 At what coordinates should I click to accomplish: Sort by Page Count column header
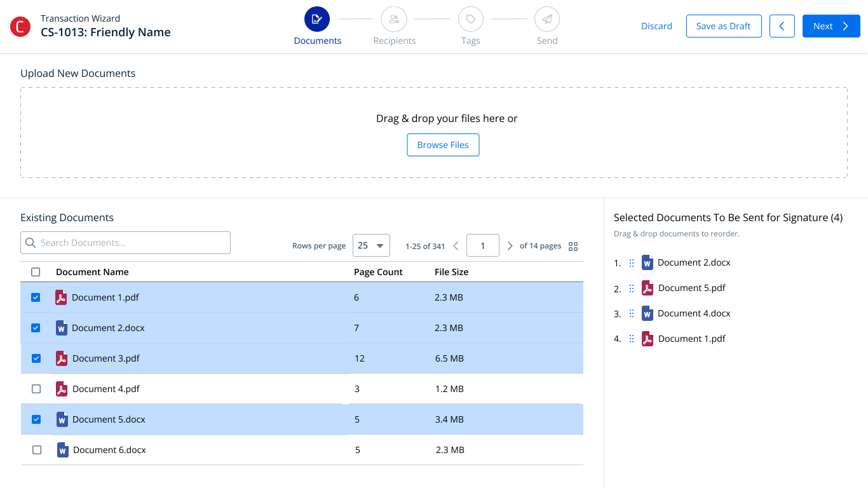(378, 272)
